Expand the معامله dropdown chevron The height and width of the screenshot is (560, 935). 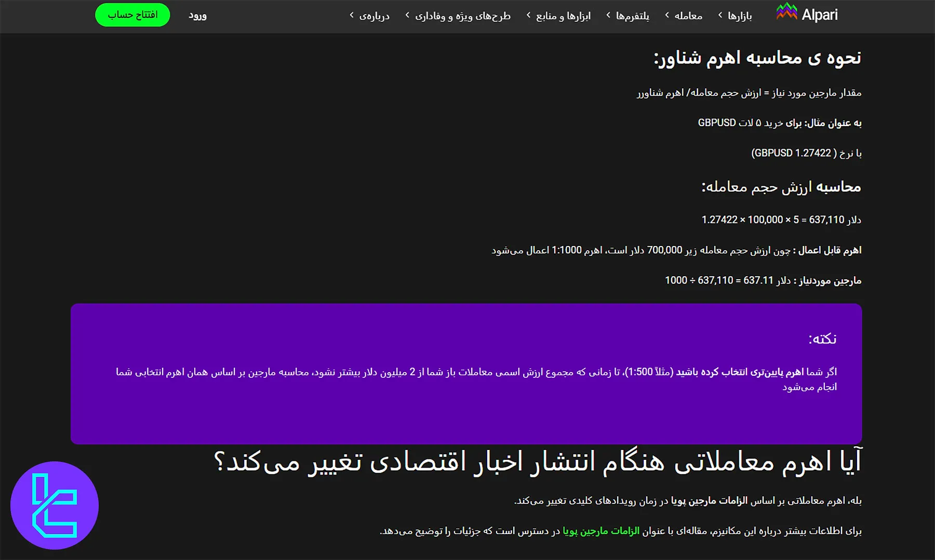[x=666, y=16]
